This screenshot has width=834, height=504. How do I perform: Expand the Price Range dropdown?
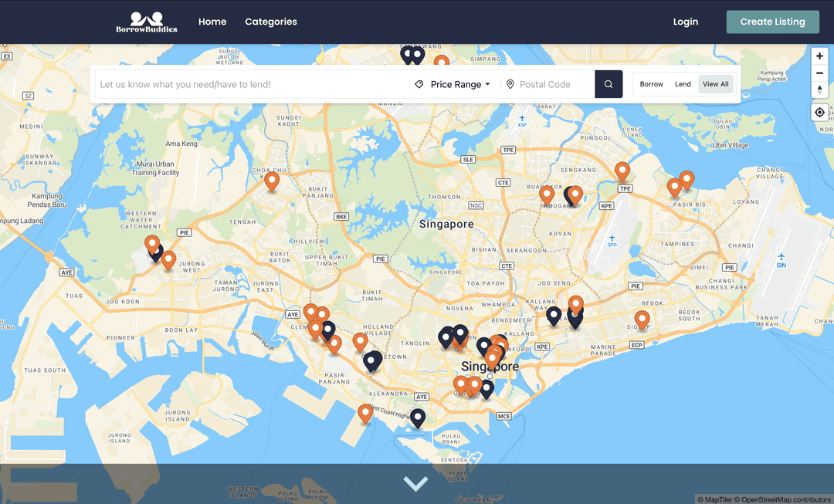coord(460,84)
